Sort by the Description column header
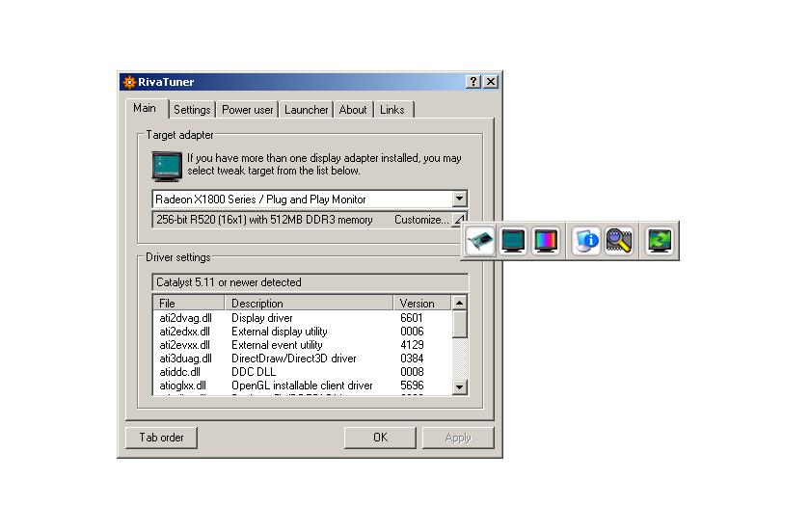Screen dimensions: 810x532 [x=309, y=304]
